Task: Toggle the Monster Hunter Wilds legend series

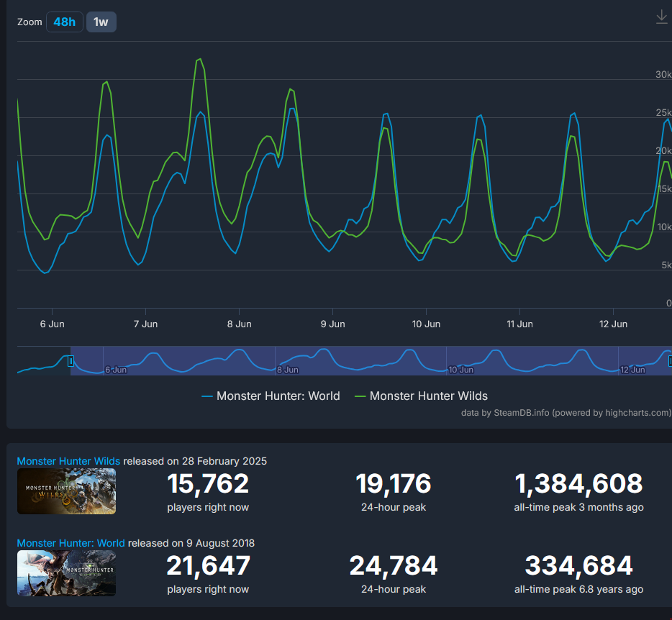Action: (x=422, y=396)
